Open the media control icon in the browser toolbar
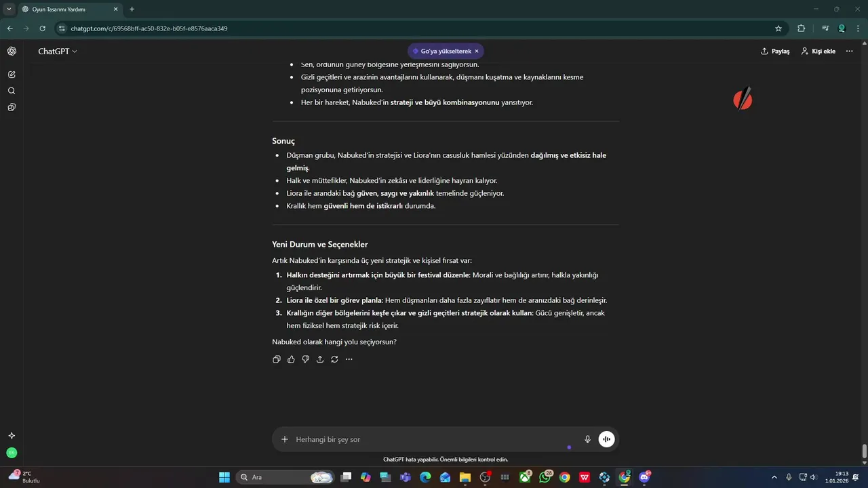 click(x=825, y=28)
